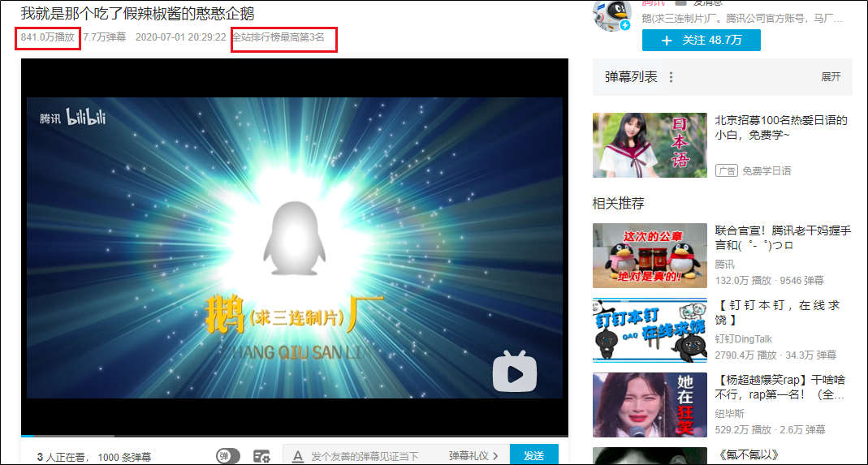Open ad title 北京招募100名热爱日语的小白

pyautogui.click(x=781, y=127)
